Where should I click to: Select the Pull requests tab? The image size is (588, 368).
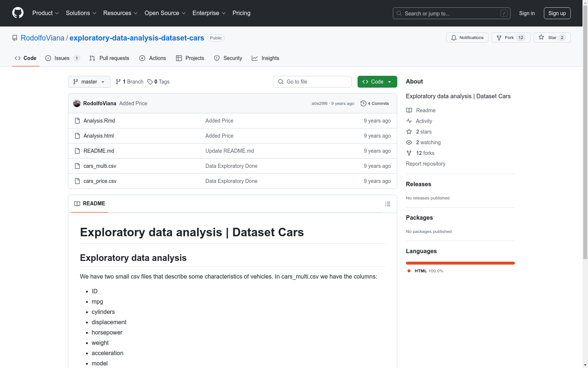click(x=109, y=58)
